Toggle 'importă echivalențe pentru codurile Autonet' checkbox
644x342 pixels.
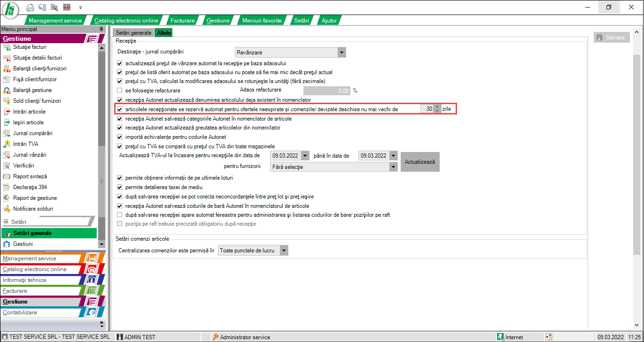point(119,137)
